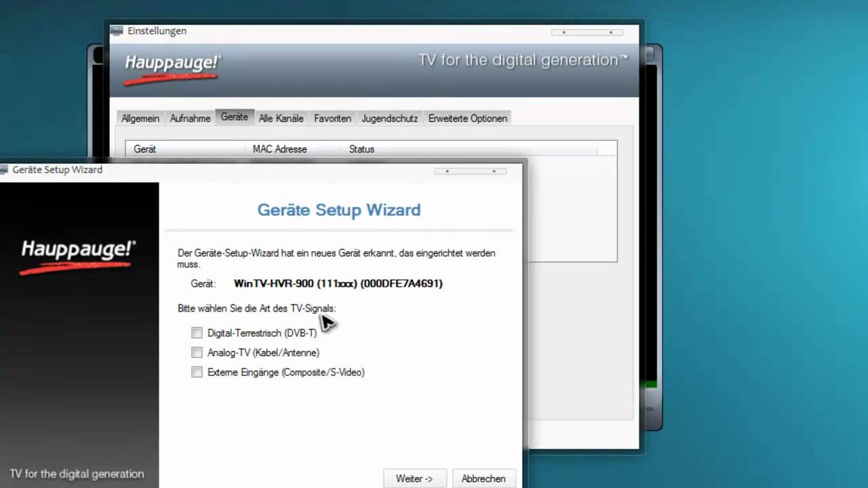Go to the Favoriten tab
This screenshot has width=868, height=488.
332,118
